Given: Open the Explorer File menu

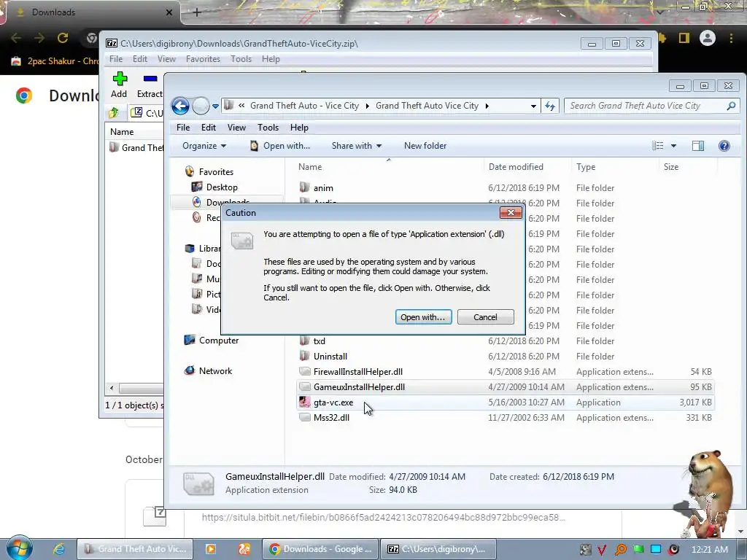Looking at the screenshot, I should 183,128.
